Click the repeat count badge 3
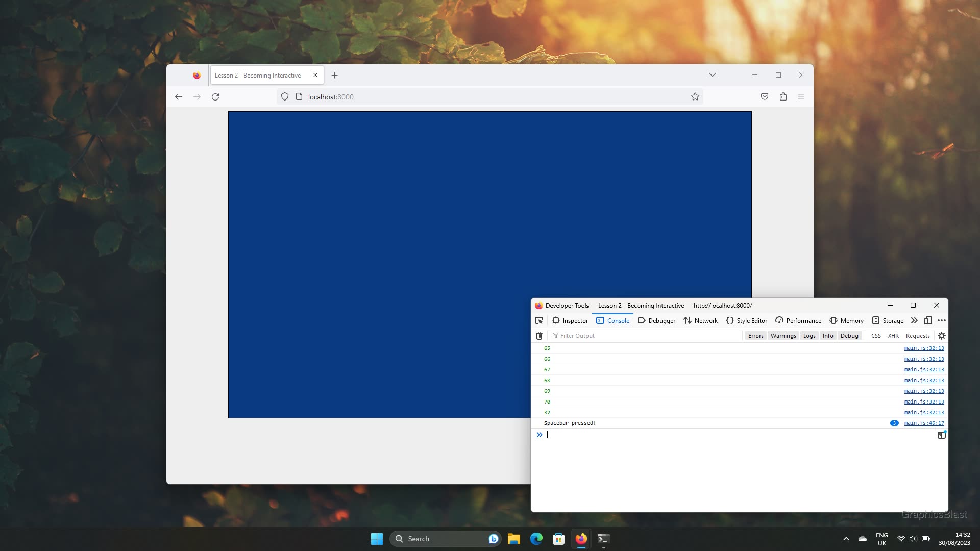 pyautogui.click(x=894, y=423)
